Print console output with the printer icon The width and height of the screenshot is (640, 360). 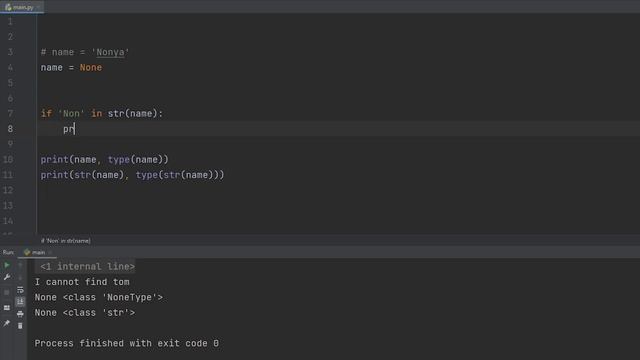(x=20, y=314)
